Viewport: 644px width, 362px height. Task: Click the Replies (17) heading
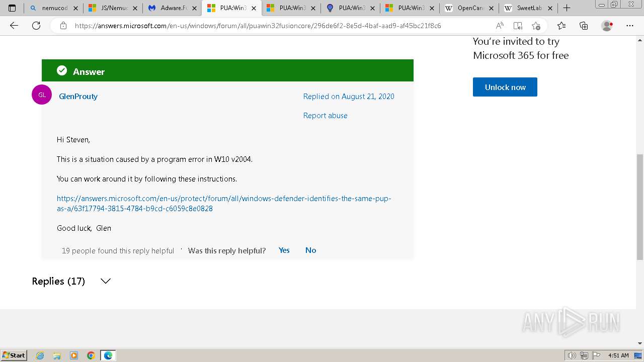[58, 281]
